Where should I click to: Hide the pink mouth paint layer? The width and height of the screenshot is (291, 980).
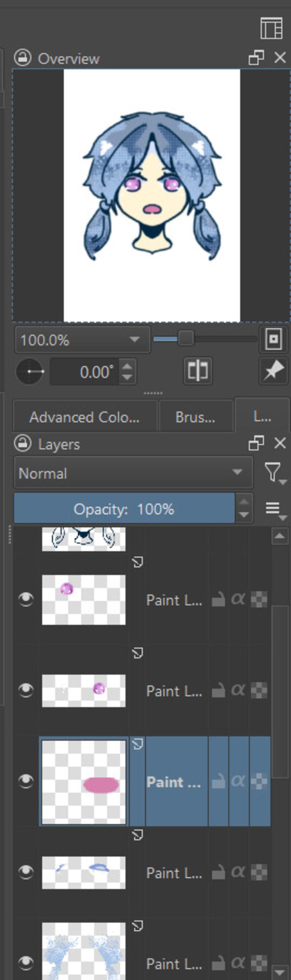tap(26, 781)
